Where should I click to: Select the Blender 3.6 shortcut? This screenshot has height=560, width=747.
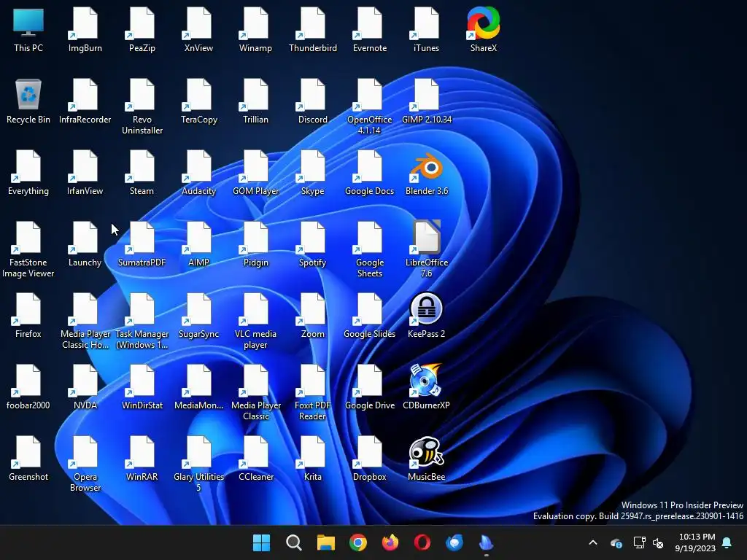[426, 174]
